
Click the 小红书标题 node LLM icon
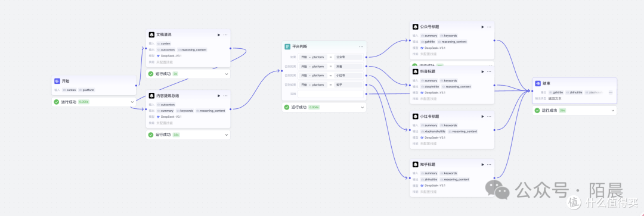pos(415,117)
